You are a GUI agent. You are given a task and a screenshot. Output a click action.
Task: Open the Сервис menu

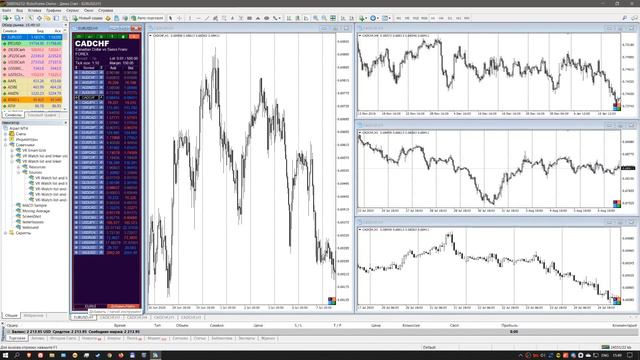click(x=73, y=10)
